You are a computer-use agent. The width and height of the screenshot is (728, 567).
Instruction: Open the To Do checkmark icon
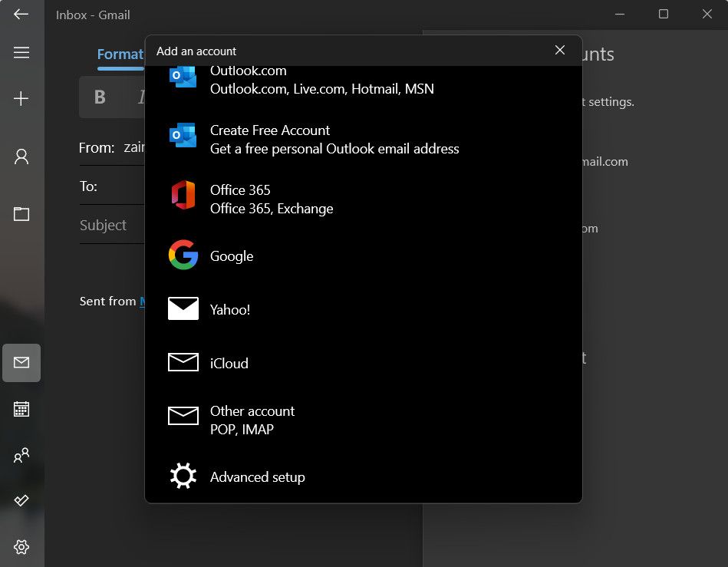(21, 500)
